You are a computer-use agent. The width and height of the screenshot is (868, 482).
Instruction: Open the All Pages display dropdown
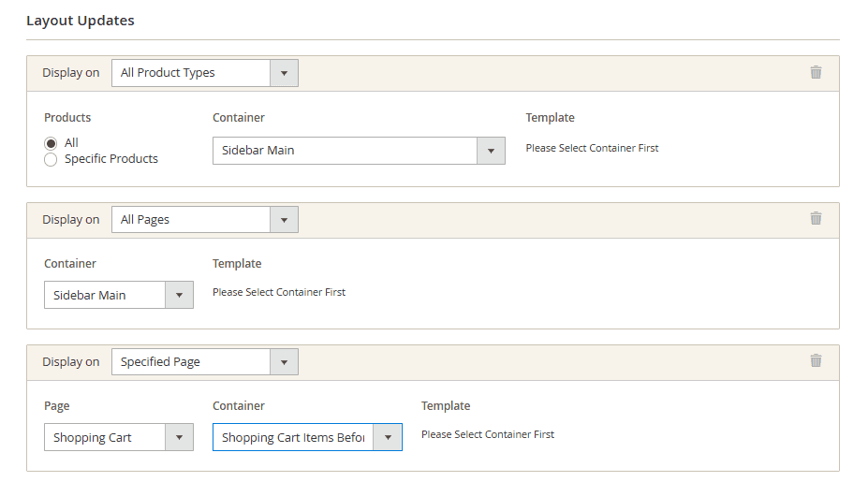tap(204, 220)
